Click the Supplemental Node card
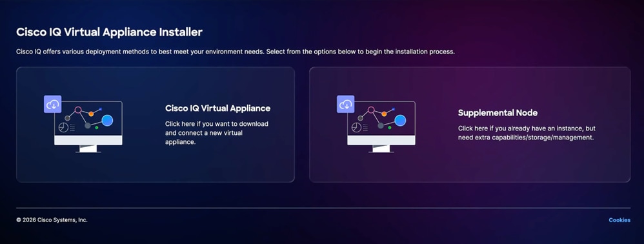Screen dimensions: 644x244 click(x=469, y=125)
